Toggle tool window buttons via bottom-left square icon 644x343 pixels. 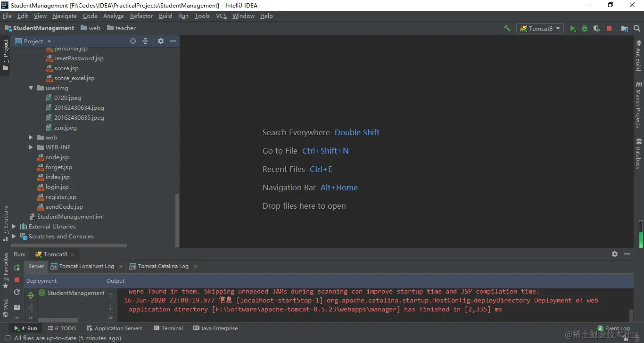[x=7, y=338]
